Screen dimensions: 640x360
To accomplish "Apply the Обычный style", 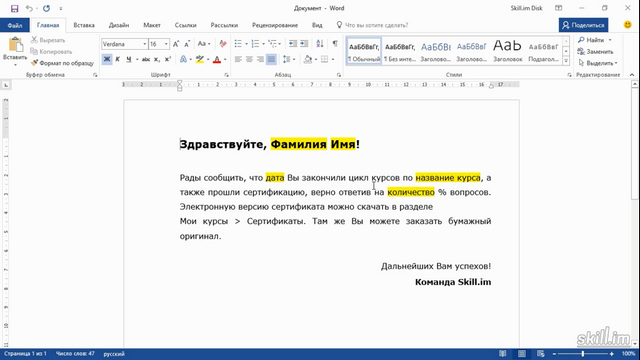I will click(x=364, y=51).
